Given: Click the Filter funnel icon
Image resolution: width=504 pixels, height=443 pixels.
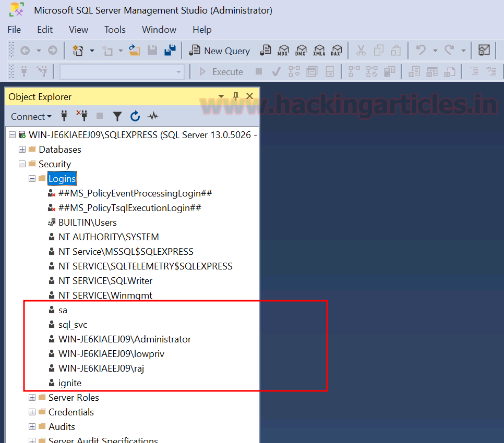Looking at the screenshot, I should (x=117, y=116).
